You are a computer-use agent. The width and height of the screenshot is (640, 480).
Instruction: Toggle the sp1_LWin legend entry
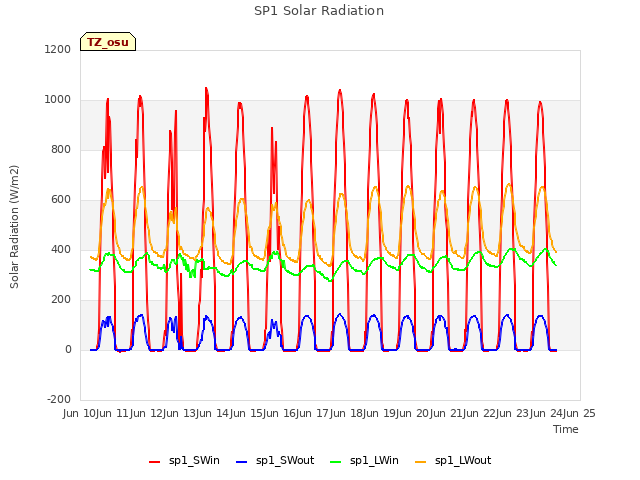pos(364,461)
